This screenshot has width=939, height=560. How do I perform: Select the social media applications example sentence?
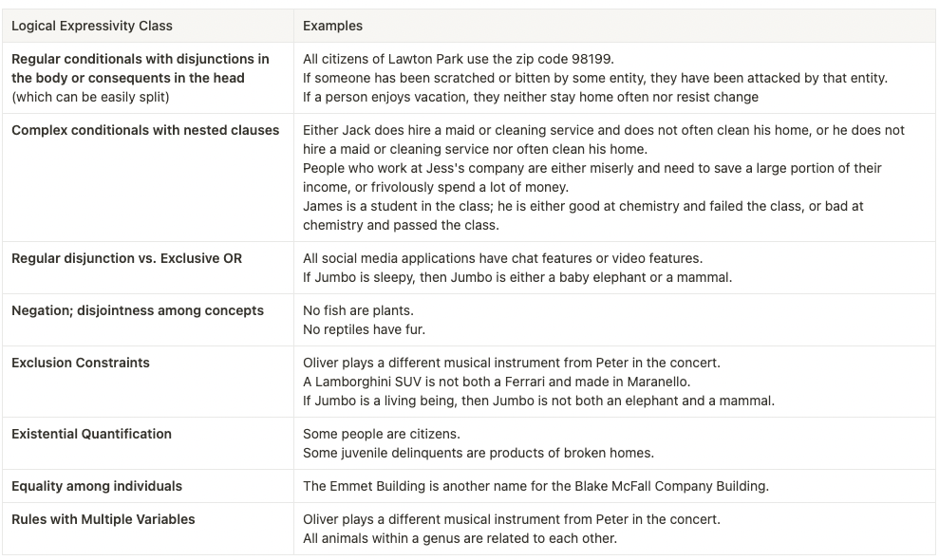(503, 258)
